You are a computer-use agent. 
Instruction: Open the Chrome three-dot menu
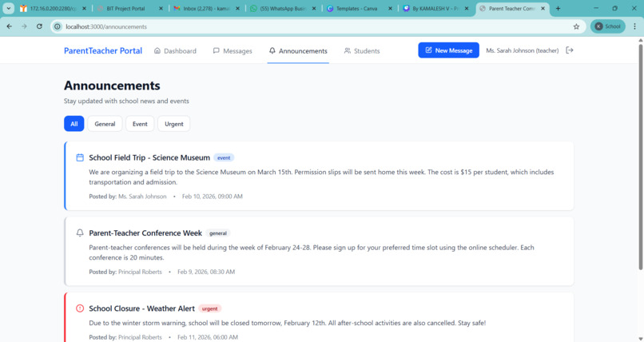coord(634,26)
